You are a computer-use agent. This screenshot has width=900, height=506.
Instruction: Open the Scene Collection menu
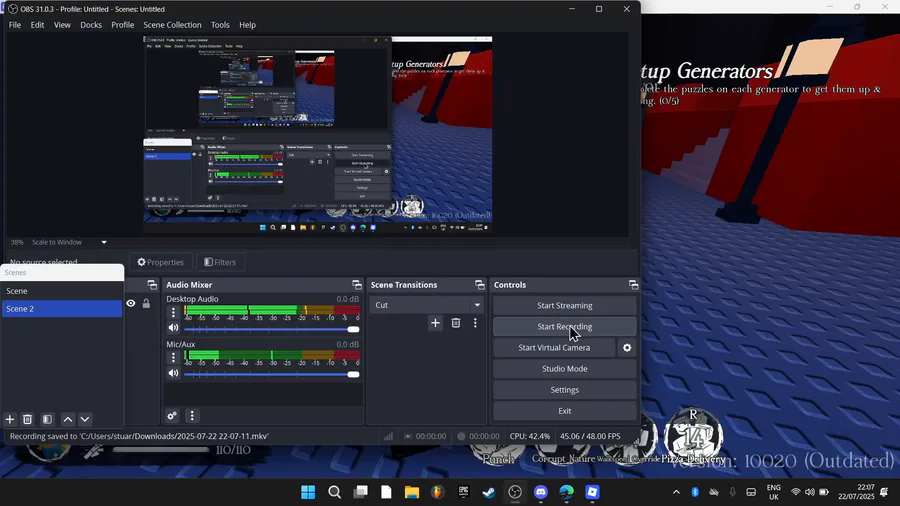[172, 25]
